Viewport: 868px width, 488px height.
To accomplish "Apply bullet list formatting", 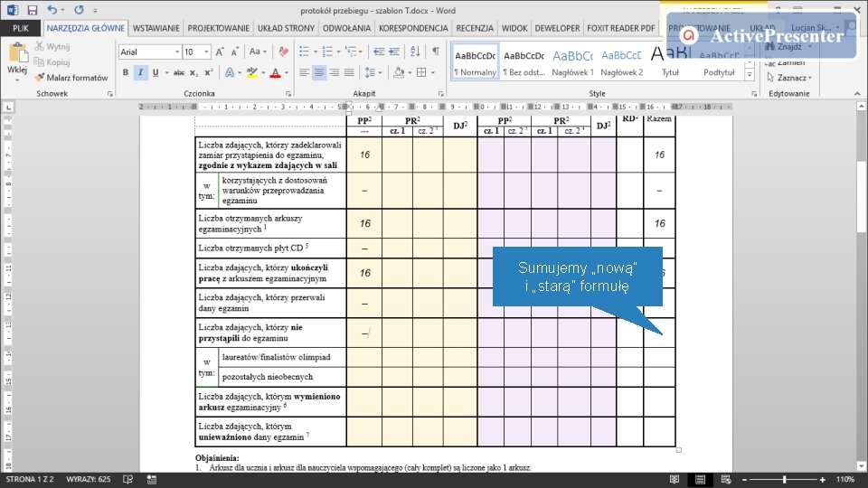I will click(x=304, y=52).
